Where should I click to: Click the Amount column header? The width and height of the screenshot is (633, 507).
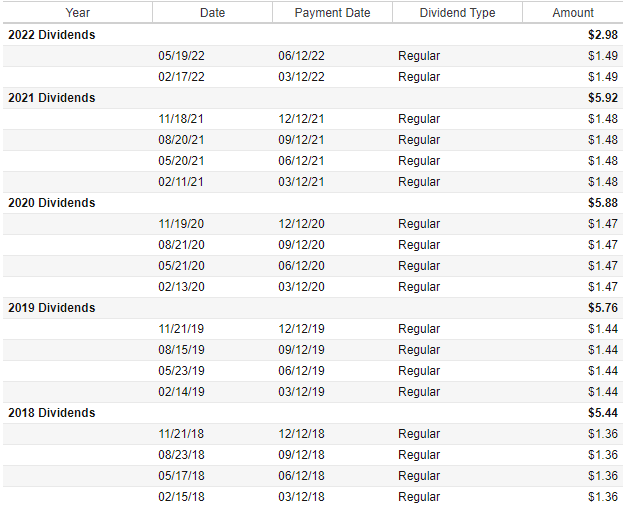(x=572, y=13)
